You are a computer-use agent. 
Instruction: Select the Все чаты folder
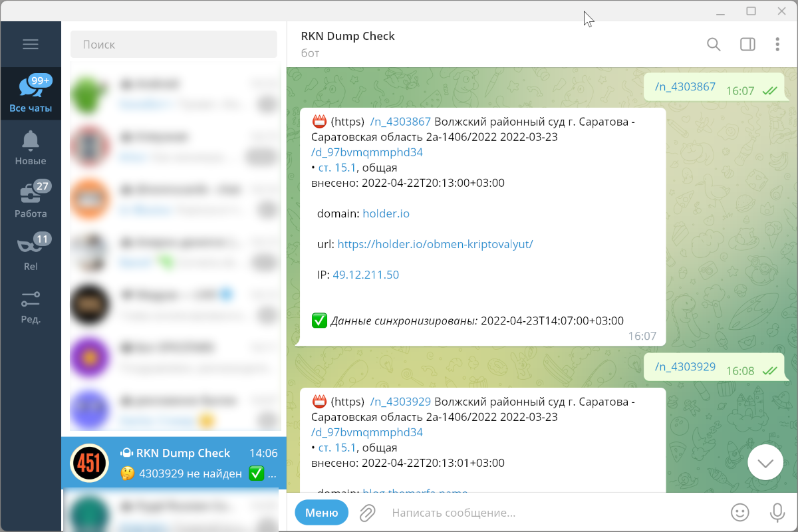click(x=31, y=94)
